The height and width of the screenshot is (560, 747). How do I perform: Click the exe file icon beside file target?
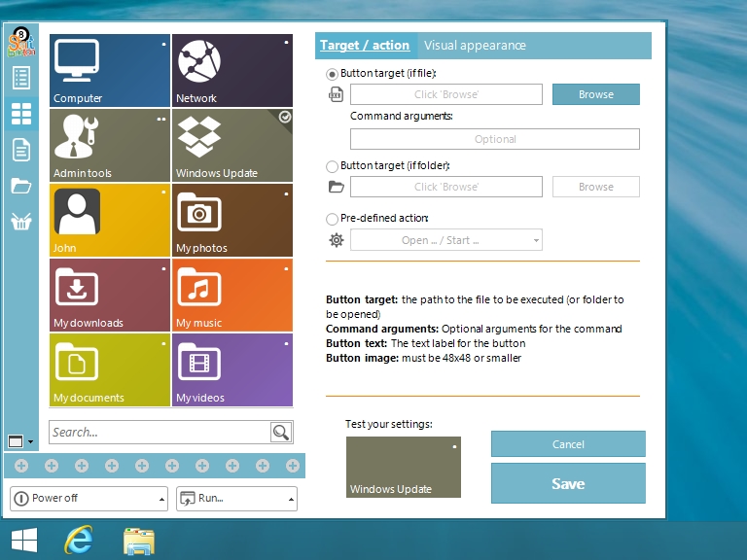coord(336,94)
